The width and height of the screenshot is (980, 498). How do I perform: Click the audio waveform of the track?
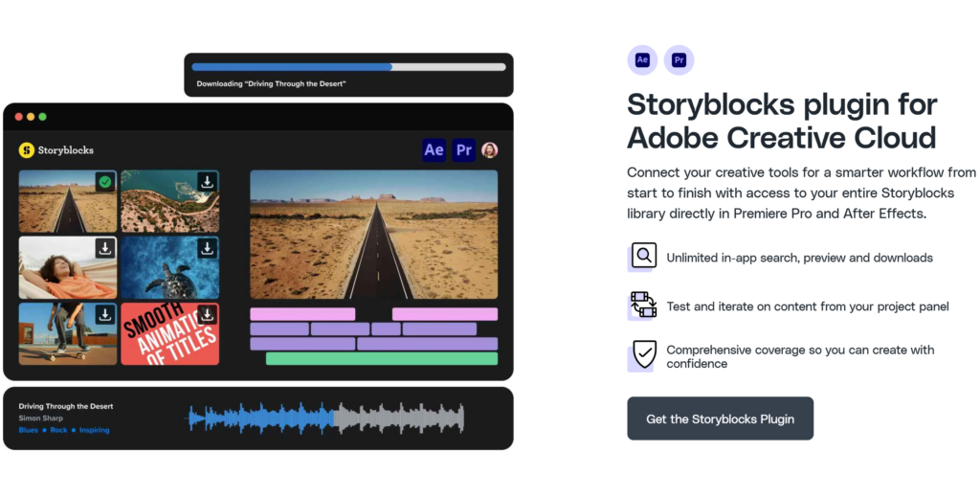point(326,419)
